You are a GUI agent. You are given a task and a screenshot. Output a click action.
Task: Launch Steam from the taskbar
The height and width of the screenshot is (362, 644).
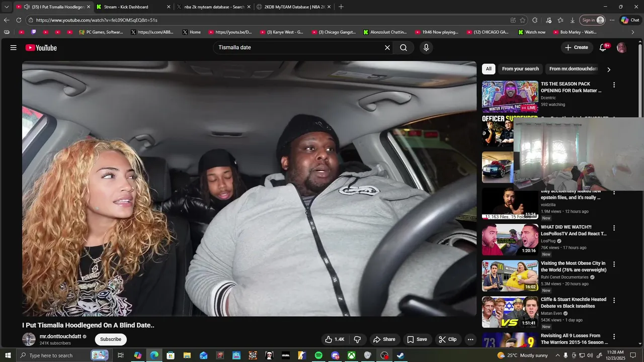pos(400,355)
